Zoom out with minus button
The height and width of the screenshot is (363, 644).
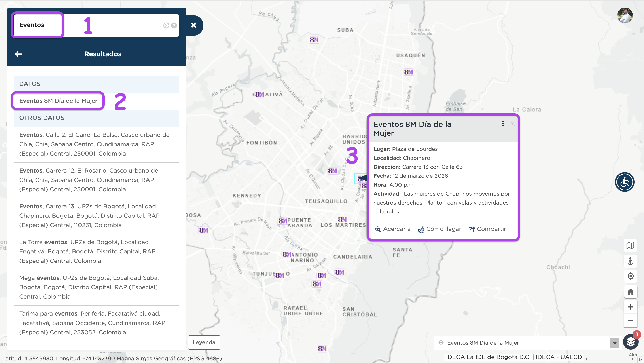click(x=630, y=321)
